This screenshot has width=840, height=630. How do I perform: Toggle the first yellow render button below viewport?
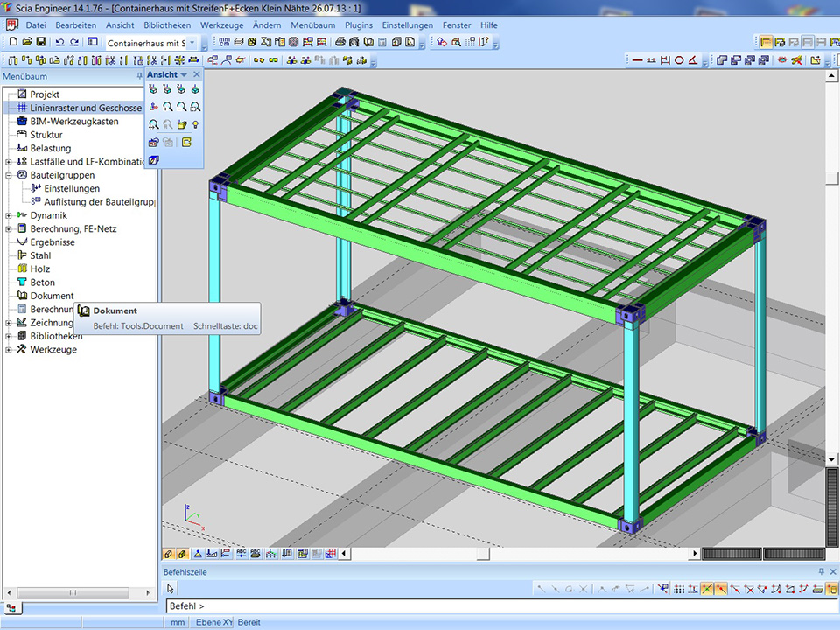(x=169, y=554)
